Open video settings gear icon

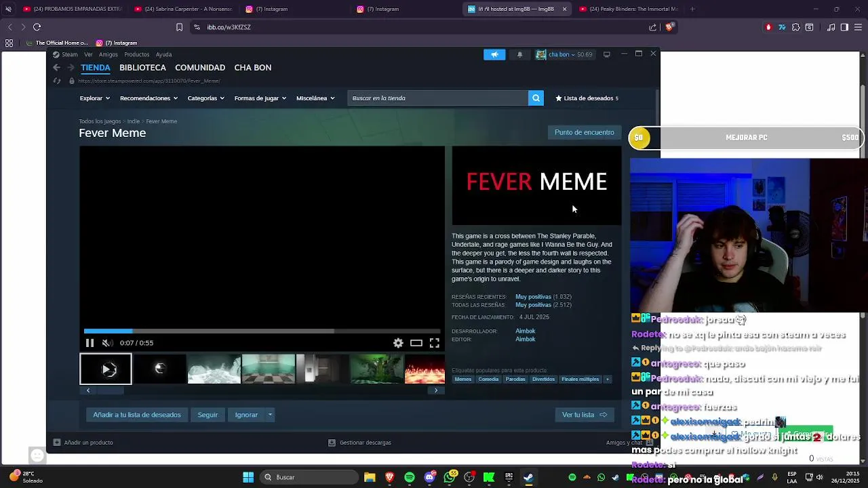[398, 343]
